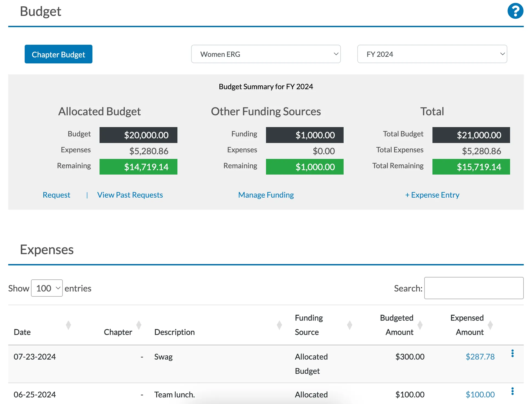The width and height of the screenshot is (532, 404).
Task: Add a new Expense Entry
Action: [432, 195]
